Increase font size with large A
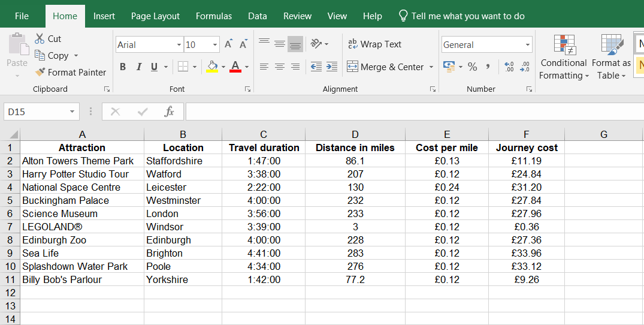Image resolution: width=644 pixels, height=325 pixels. click(x=228, y=44)
